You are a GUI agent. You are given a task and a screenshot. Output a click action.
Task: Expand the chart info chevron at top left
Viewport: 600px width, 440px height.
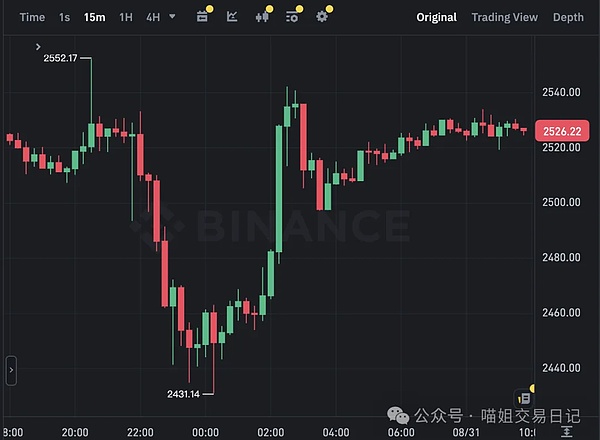[38, 47]
